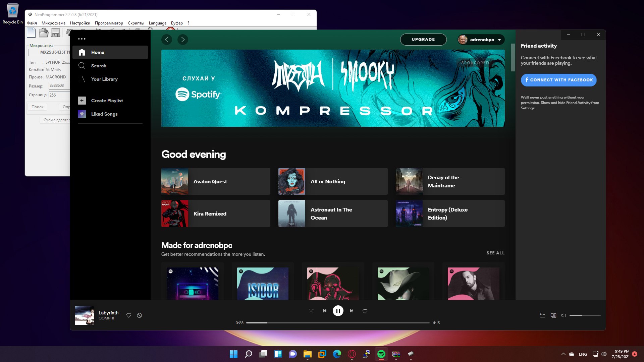Screen dimensions: 644x362
Task: Click Поиск button in NeoProgrammer
Action: [x=38, y=107]
